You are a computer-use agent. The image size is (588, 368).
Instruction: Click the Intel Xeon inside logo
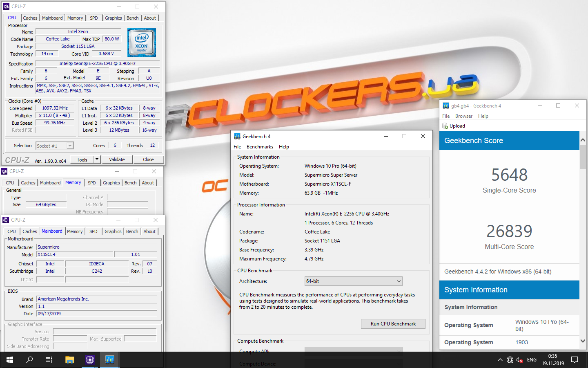tap(142, 43)
